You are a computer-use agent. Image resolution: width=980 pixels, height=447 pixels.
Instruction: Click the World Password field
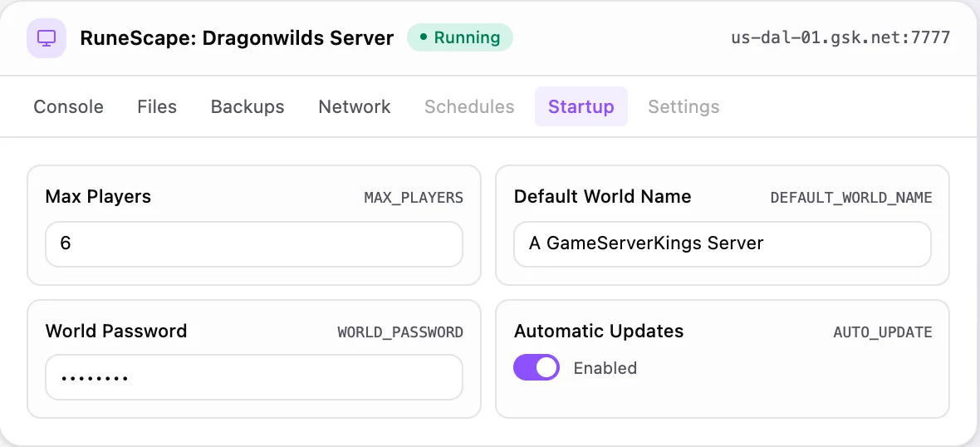click(254, 377)
